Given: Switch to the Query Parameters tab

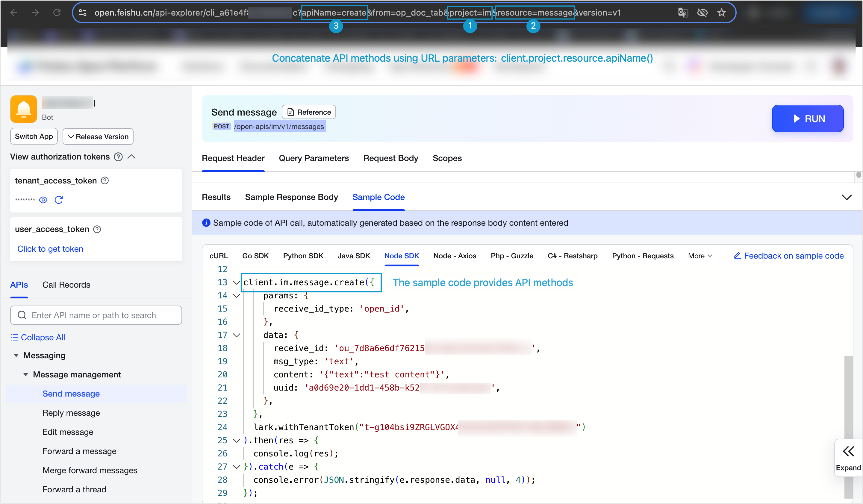Looking at the screenshot, I should (x=314, y=158).
